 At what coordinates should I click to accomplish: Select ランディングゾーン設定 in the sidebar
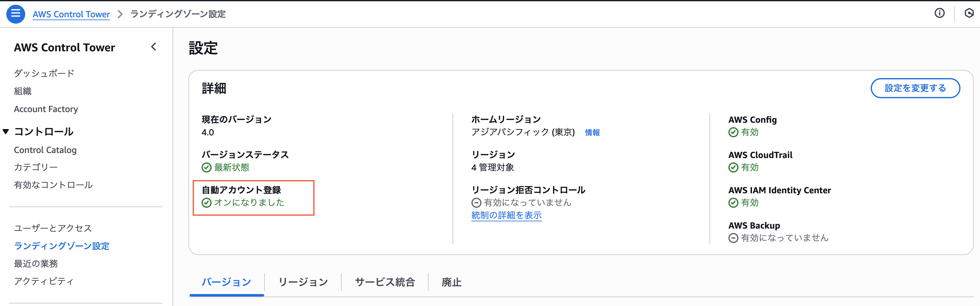click(62, 246)
